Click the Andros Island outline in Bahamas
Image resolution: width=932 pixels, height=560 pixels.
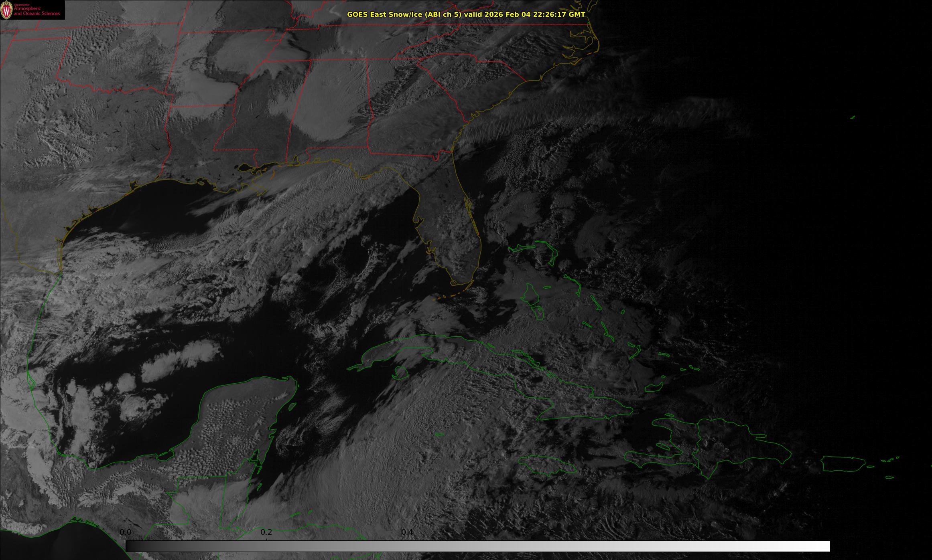[532, 297]
